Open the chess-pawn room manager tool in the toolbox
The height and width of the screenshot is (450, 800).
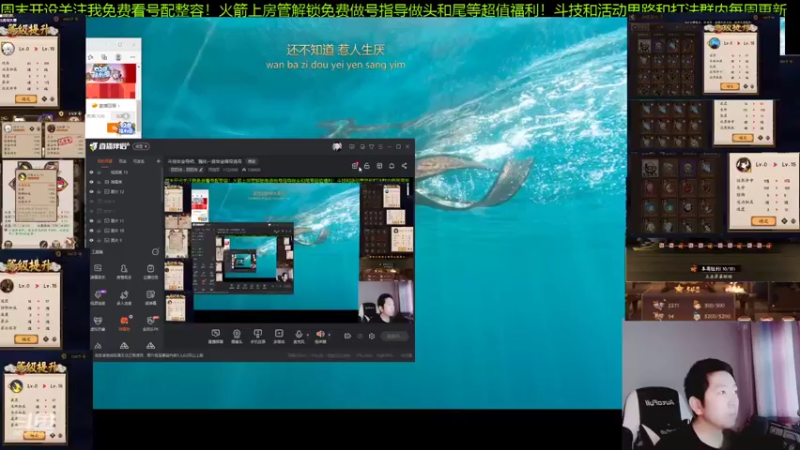123,269
